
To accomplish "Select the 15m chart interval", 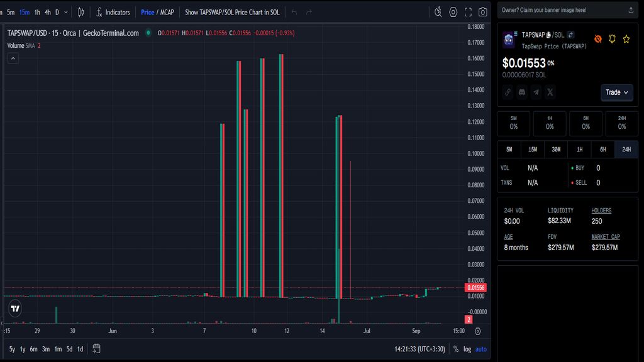I will coord(25,13).
